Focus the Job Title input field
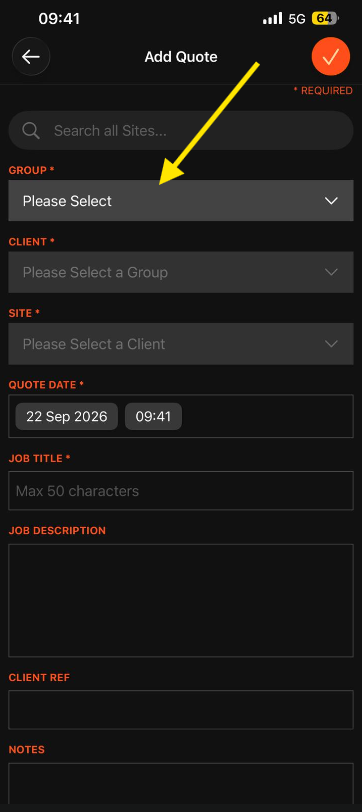 tap(181, 490)
